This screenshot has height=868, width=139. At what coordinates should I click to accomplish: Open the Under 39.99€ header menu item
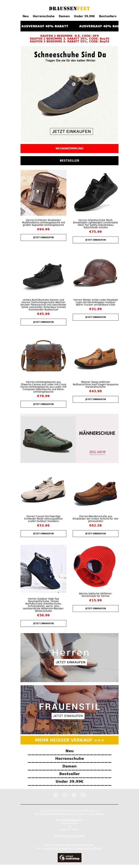pos(84,16)
